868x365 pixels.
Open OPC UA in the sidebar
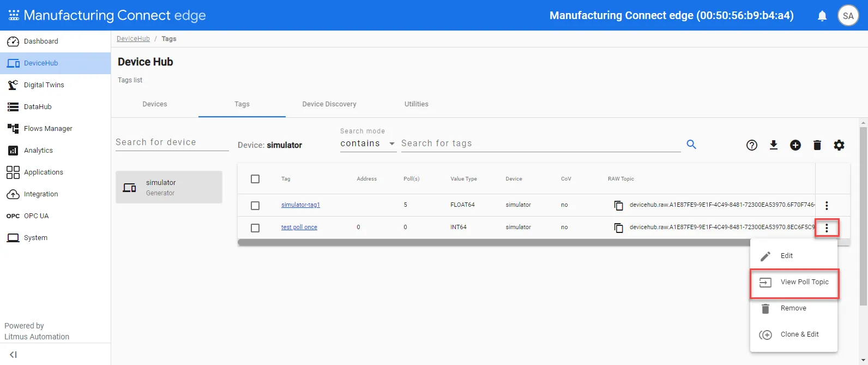point(55,216)
